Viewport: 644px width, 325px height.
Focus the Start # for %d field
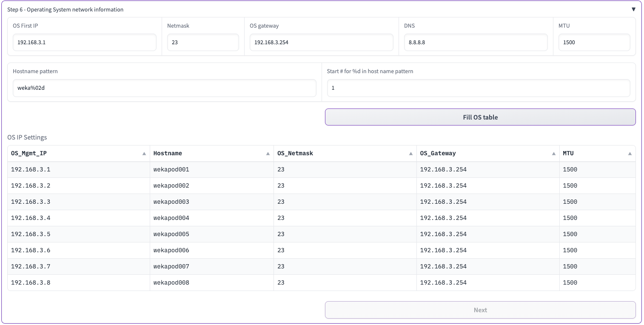click(x=478, y=88)
